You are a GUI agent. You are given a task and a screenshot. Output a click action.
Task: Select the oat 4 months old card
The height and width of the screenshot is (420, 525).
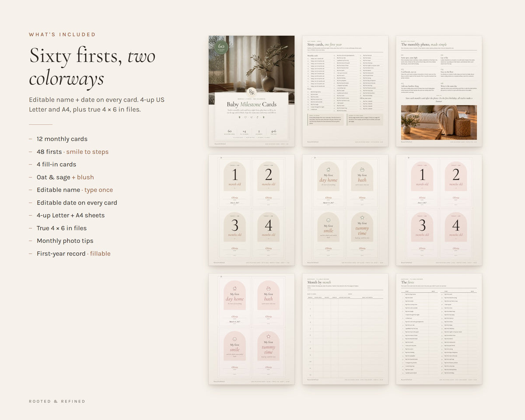click(269, 232)
